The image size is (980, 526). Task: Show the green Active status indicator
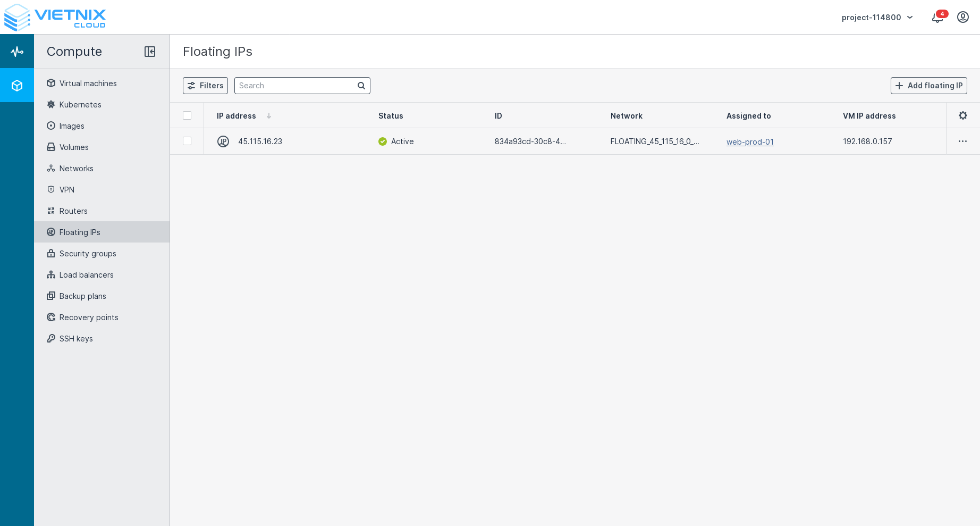[383, 141]
